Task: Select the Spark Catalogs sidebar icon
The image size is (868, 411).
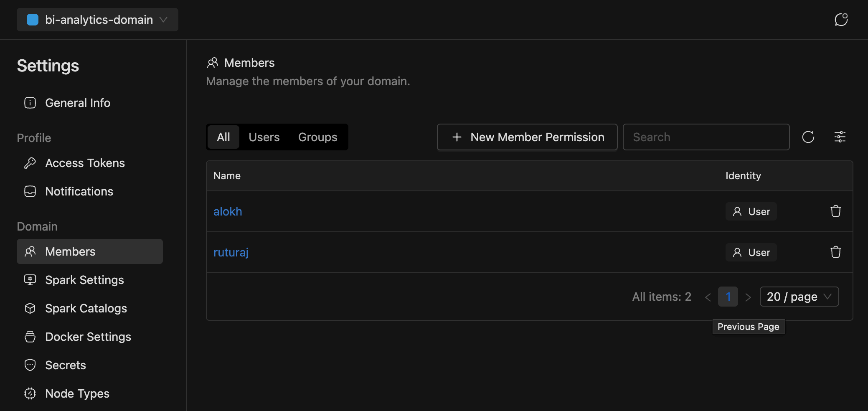Action: [x=30, y=308]
